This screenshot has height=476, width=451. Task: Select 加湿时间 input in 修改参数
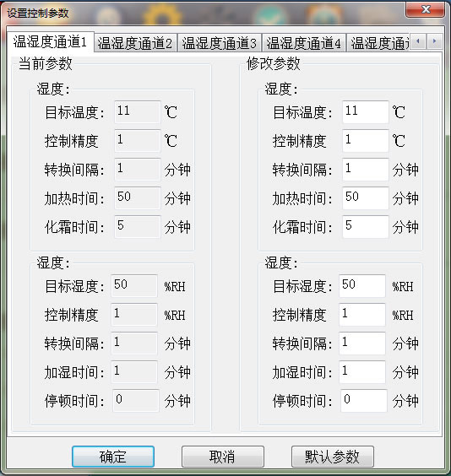click(x=362, y=371)
